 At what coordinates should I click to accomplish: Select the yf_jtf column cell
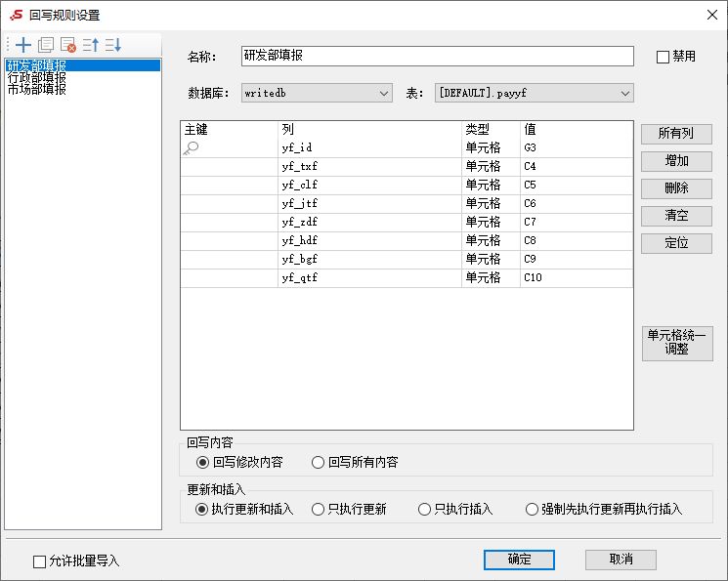(x=369, y=204)
